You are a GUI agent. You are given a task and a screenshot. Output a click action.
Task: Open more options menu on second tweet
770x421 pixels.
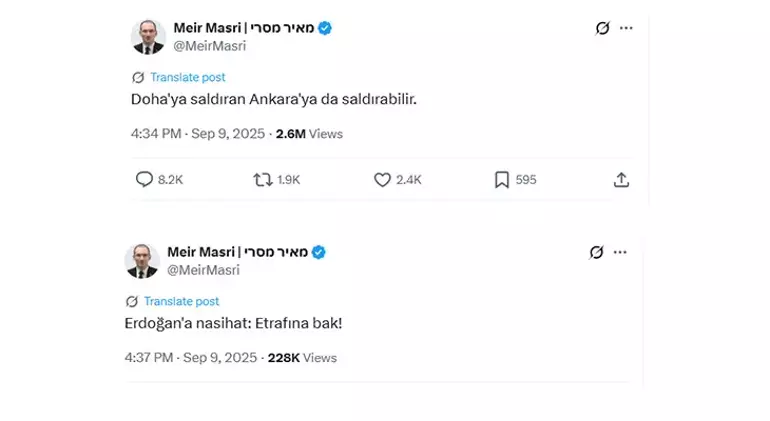tap(620, 252)
